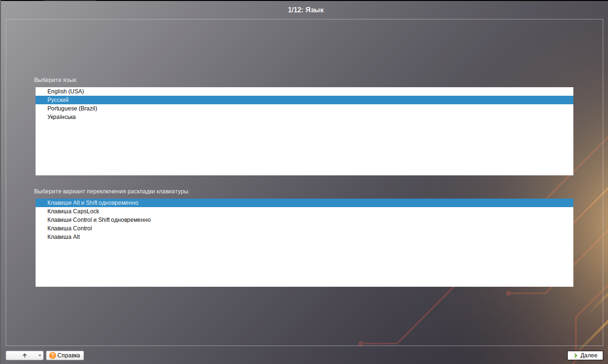Pick 'Клавиша Control' for layout switching
608x364 pixels.
pyautogui.click(x=69, y=228)
